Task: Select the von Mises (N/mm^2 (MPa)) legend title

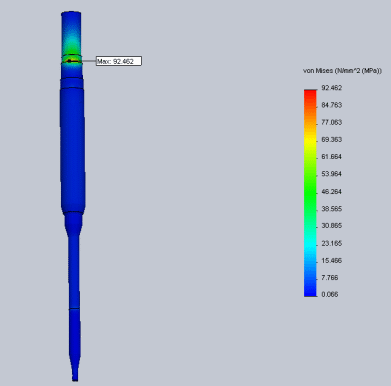Action: (342, 71)
